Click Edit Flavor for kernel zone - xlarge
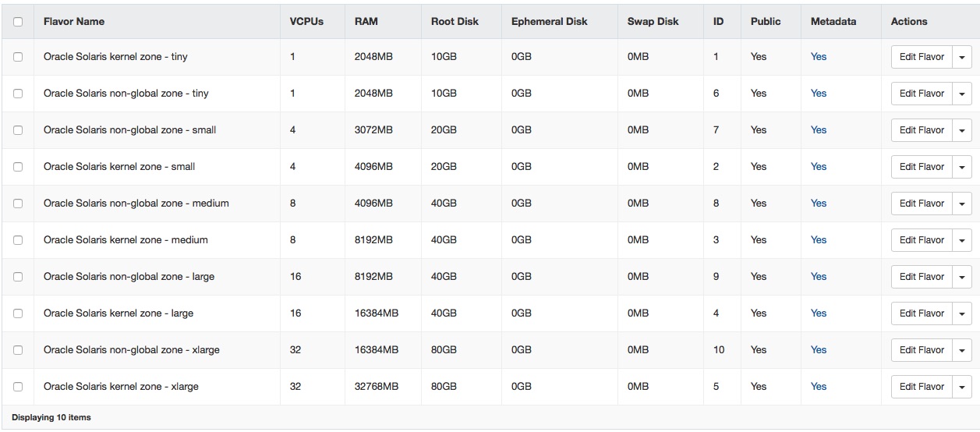The width and height of the screenshot is (980, 432). pyautogui.click(x=922, y=387)
